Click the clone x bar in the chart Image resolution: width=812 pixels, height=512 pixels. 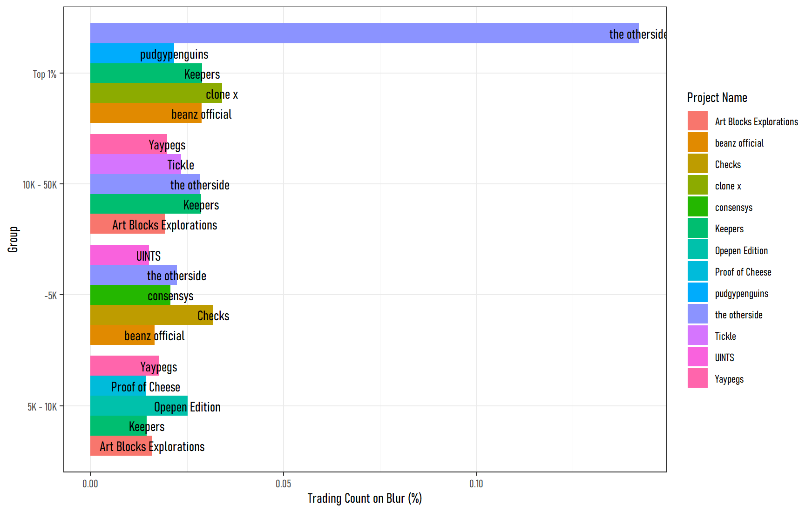coord(156,93)
